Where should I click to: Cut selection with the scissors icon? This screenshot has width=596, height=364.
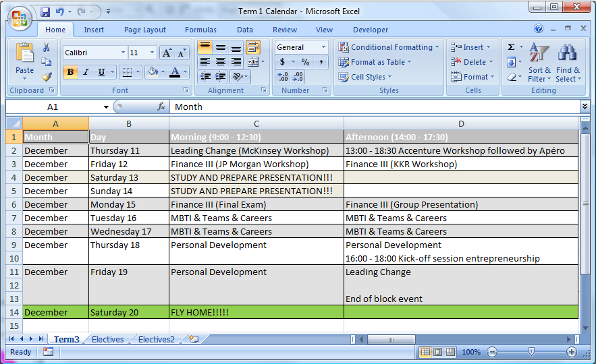coord(47,47)
